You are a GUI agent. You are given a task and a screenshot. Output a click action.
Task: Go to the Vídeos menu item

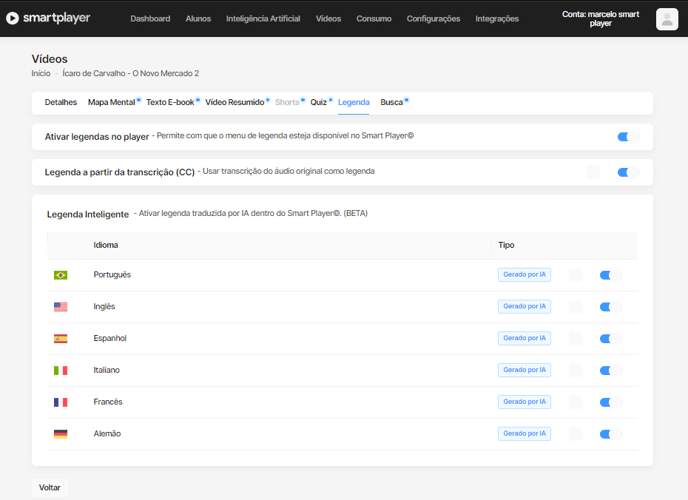coord(328,19)
